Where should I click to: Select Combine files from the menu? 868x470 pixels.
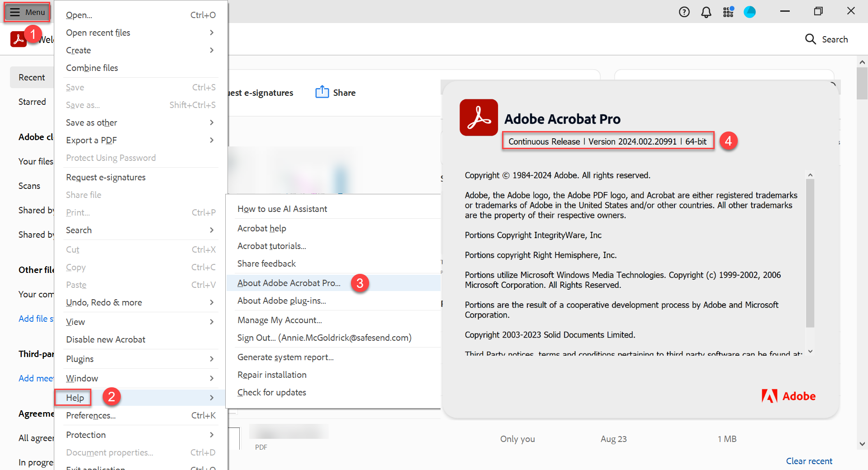[92, 68]
